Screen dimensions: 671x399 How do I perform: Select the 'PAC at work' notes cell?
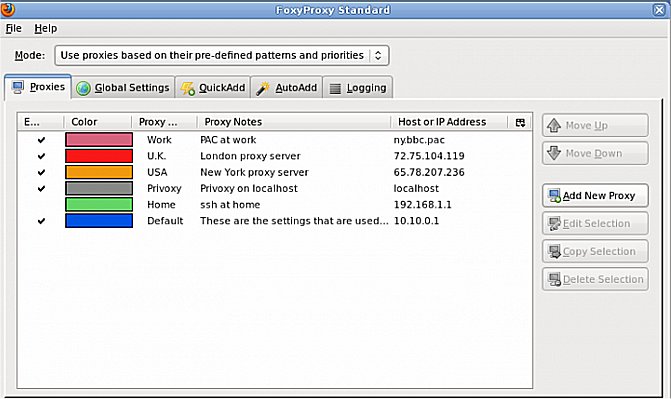228,140
